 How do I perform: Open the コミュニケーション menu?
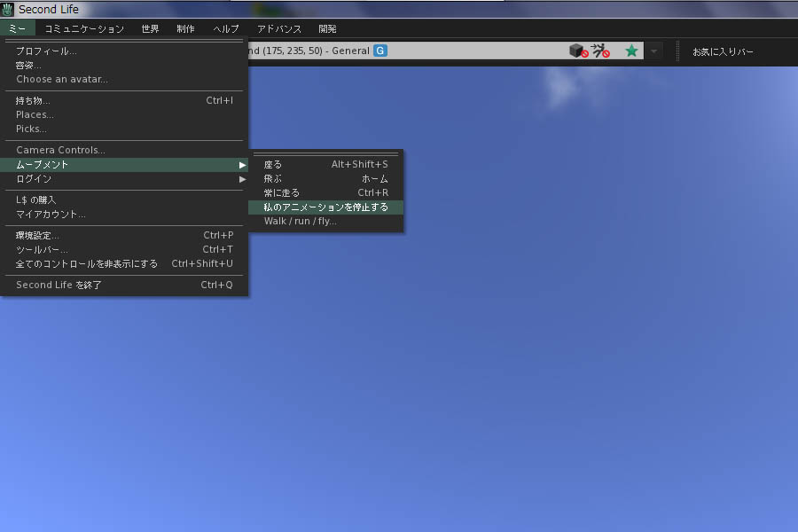(84, 29)
